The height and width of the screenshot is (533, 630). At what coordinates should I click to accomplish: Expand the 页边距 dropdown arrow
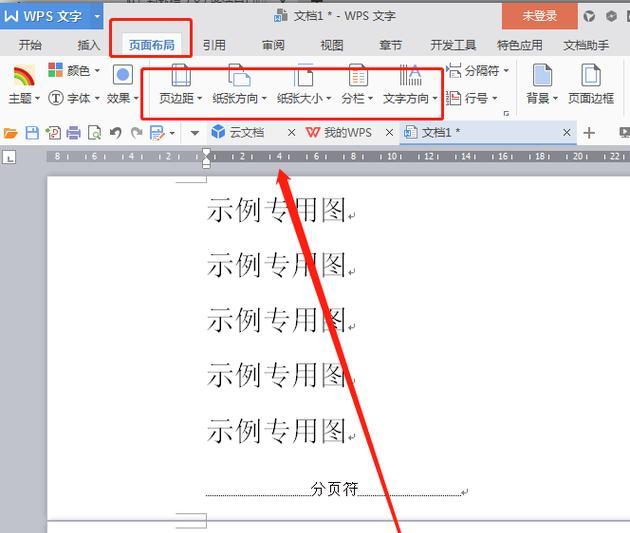[199, 98]
